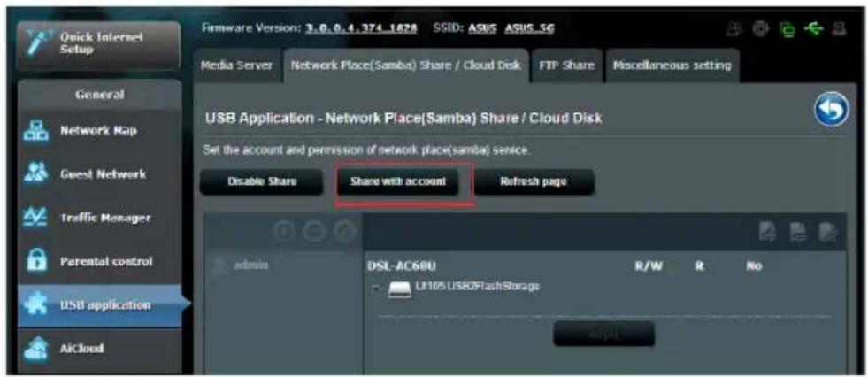Image resolution: width=868 pixels, height=377 pixels.
Task: Click the add folder icon
Action: (768, 233)
